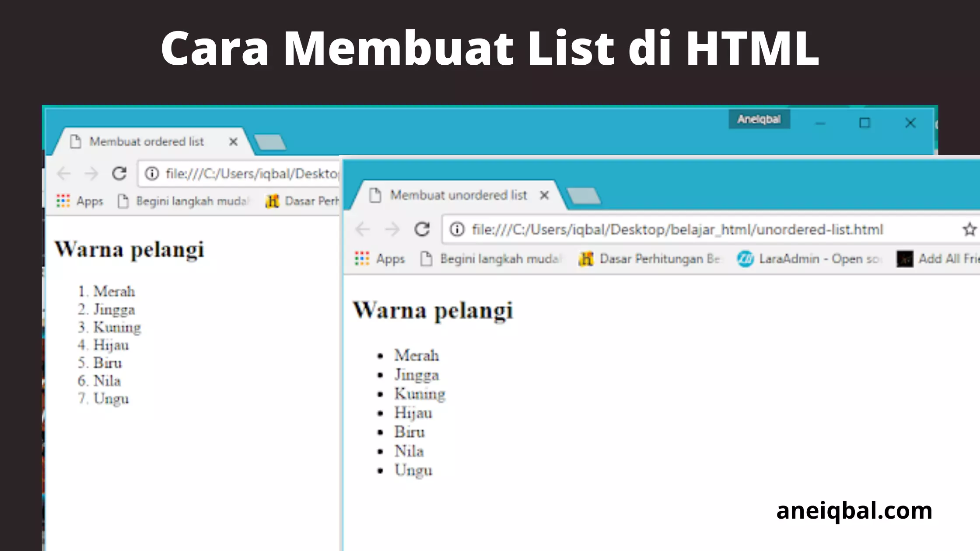Open Add All Fri bookmark
This screenshot has width=980, height=551.
click(x=938, y=259)
